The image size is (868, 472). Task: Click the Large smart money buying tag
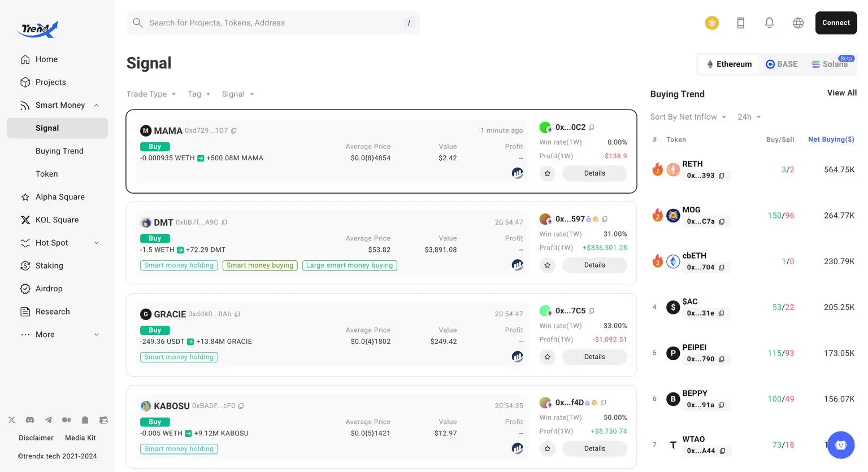[x=349, y=265]
